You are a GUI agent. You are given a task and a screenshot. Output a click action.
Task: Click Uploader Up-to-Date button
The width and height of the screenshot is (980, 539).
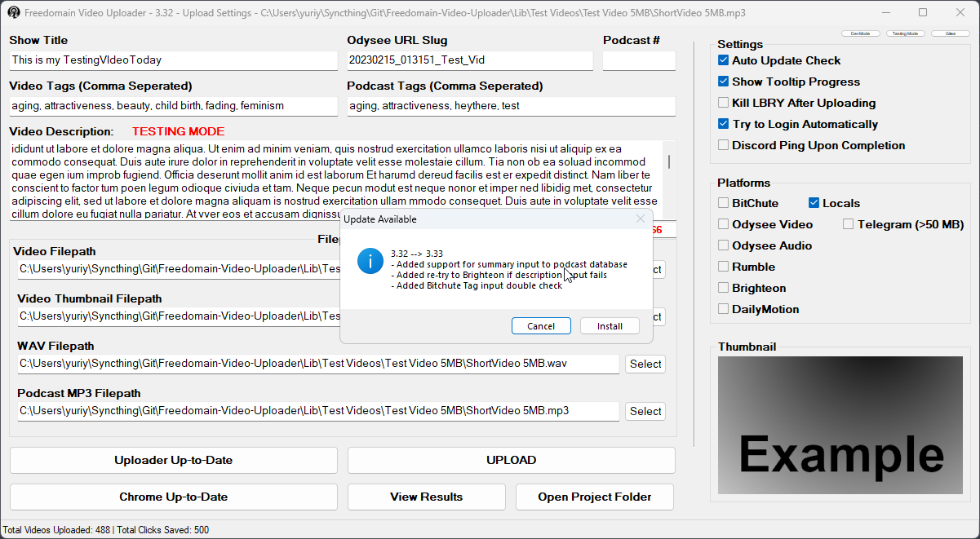(174, 460)
